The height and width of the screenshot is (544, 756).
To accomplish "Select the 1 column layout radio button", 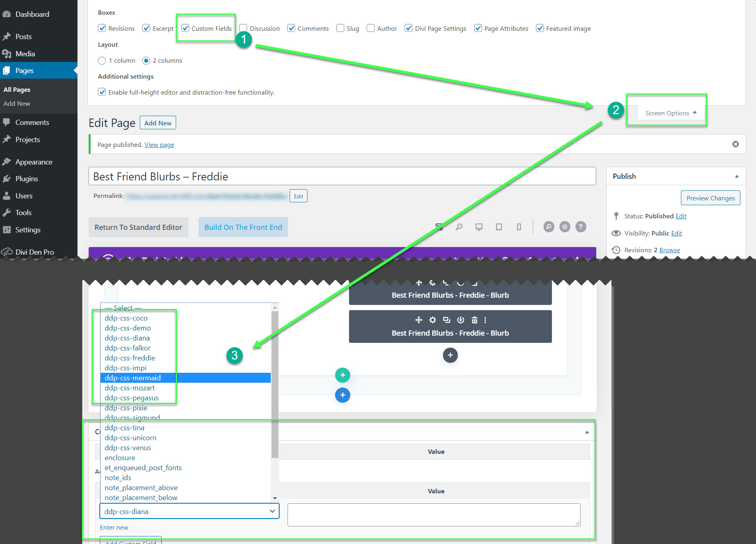I will point(102,61).
